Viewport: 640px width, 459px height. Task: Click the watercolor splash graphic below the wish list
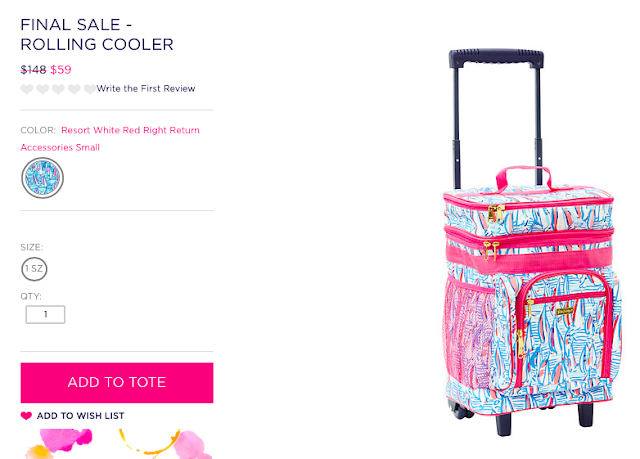click(x=118, y=443)
